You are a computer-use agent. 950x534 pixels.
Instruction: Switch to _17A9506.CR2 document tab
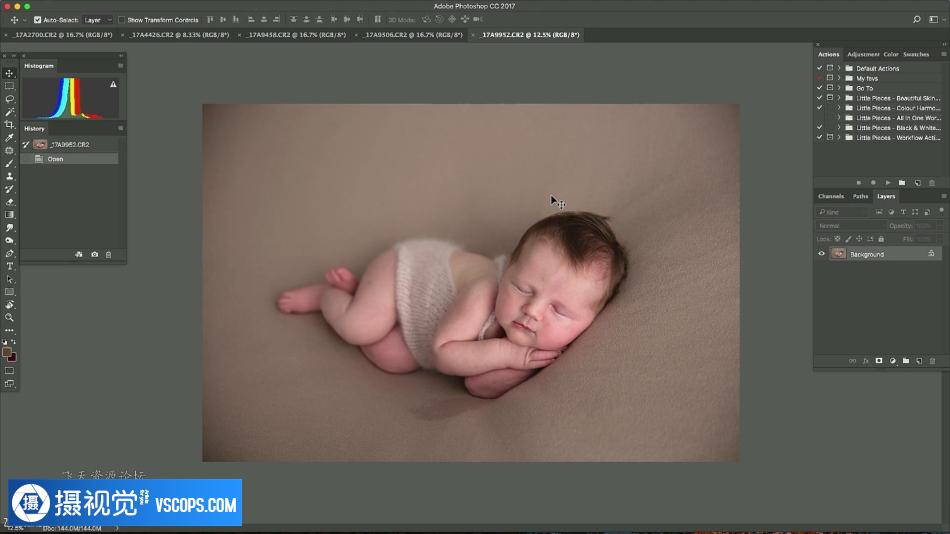[x=414, y=35]
